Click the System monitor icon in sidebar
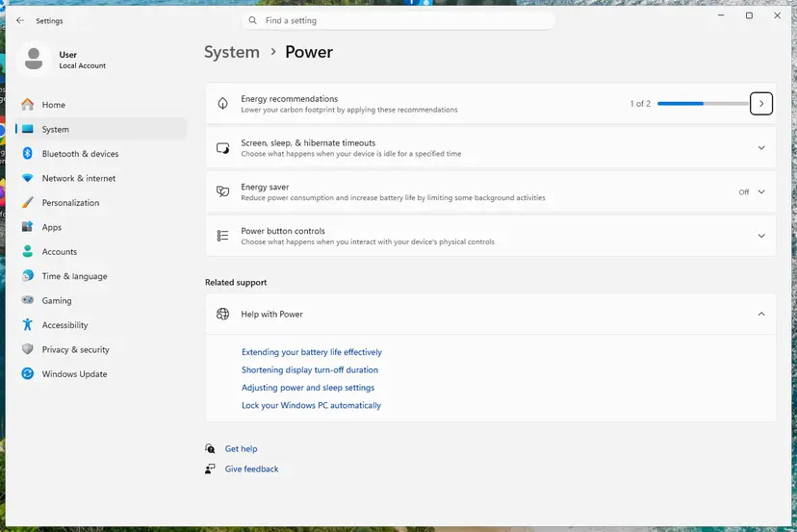Image resolution: width=797 pixels, height=532 pixels. point(28,129)
